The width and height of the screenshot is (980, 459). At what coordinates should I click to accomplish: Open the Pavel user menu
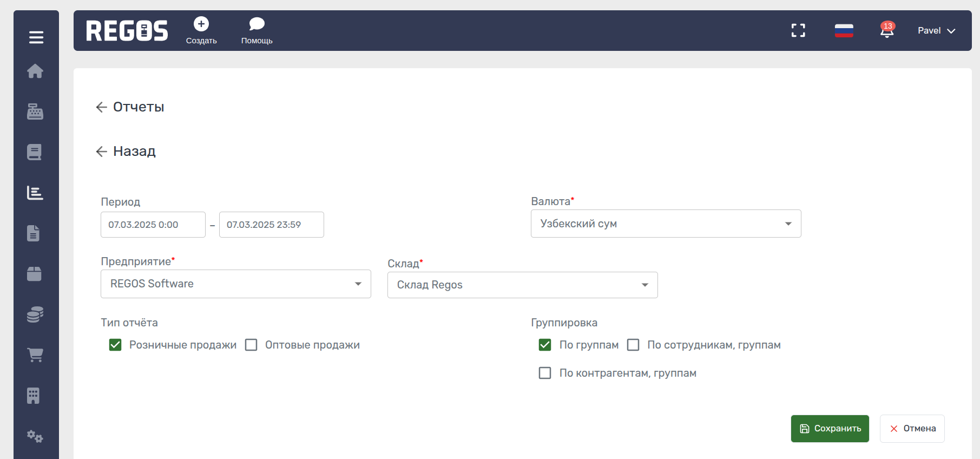[936, 30]
